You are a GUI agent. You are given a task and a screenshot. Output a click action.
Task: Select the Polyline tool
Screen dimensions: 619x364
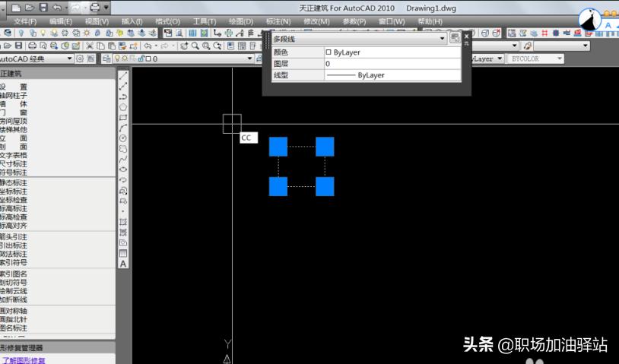(123, 97)
